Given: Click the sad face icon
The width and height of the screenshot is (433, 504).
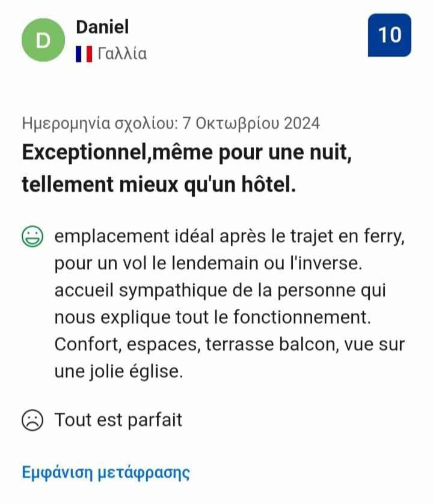Looking at the screenshot, I should coord(32,420).
